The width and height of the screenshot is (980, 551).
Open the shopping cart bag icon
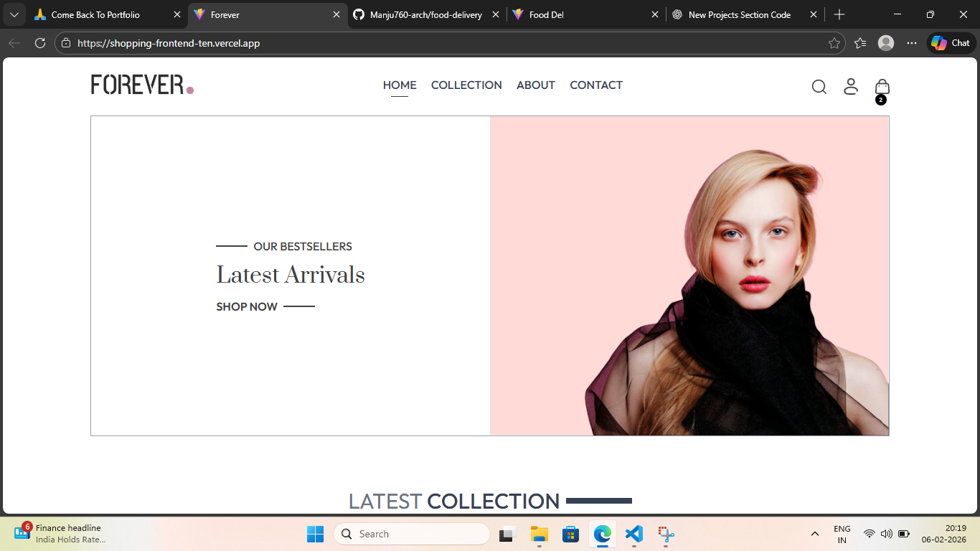click(882, 87)
